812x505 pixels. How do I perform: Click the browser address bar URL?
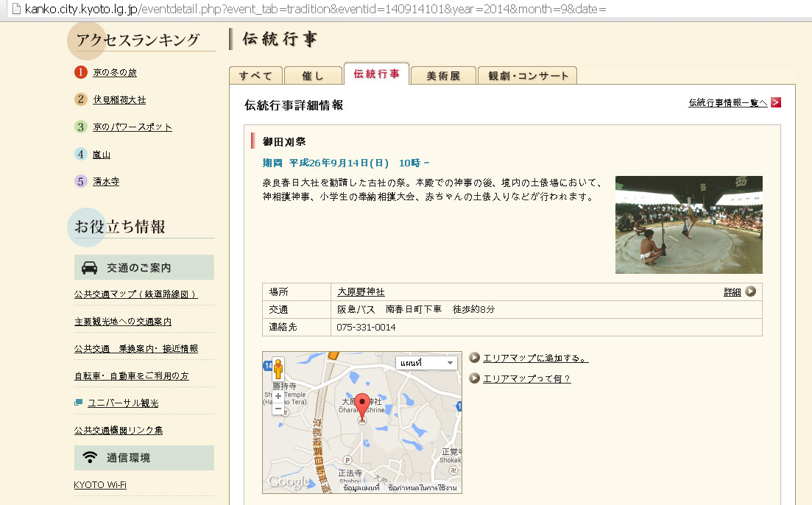pos(315,9)
